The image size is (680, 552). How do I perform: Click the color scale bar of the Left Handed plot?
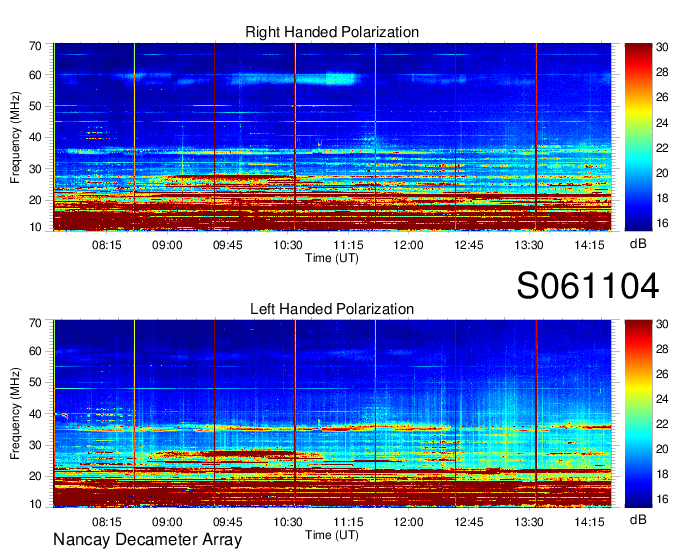638,414
